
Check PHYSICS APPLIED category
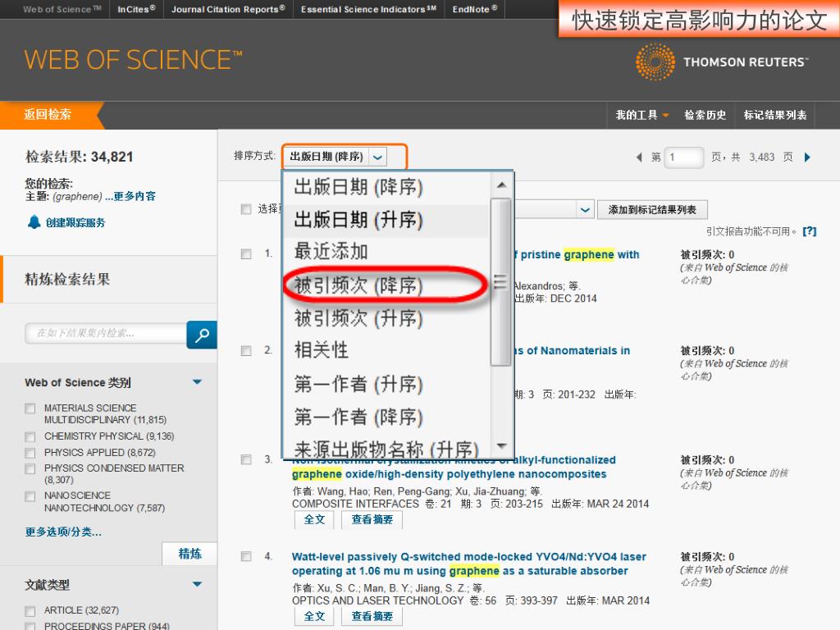pos(30,453)
